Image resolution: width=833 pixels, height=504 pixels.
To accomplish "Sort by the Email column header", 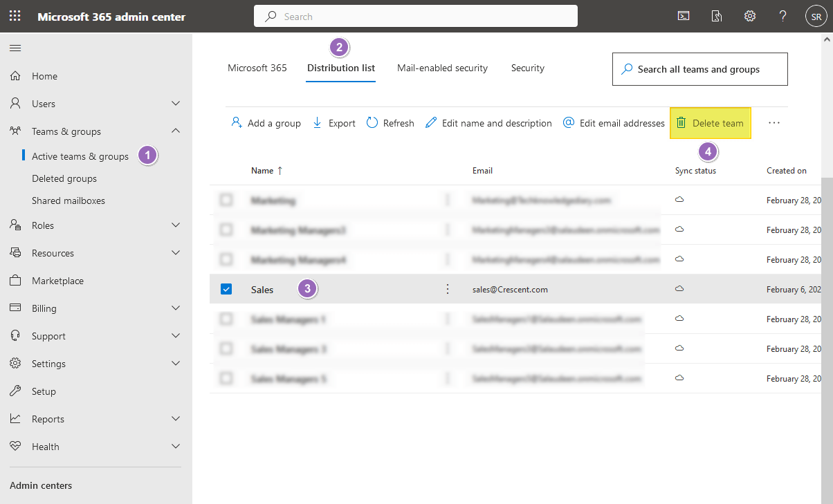I will tap(482, 170).
